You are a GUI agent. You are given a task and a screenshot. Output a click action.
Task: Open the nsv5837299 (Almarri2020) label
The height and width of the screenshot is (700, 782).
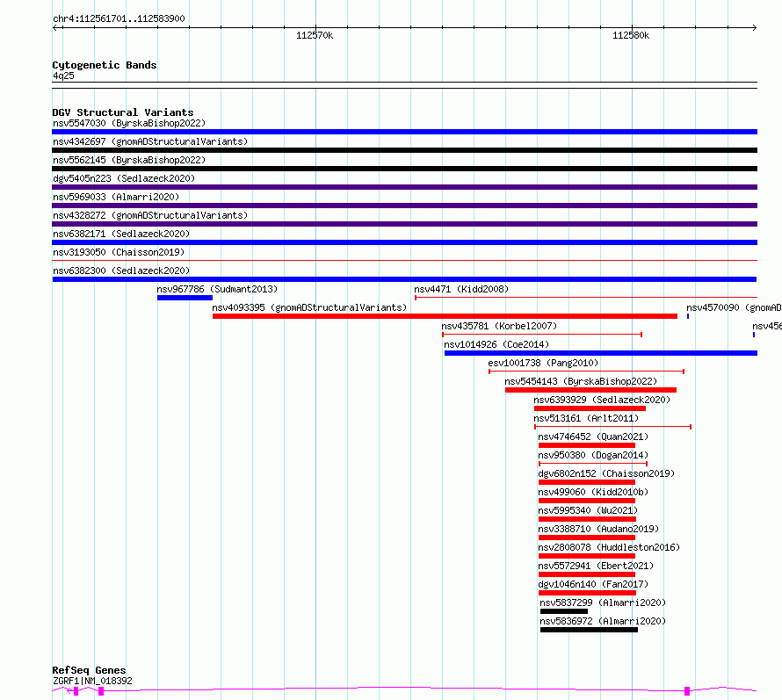pyautogui.click(x=603, y=603)
